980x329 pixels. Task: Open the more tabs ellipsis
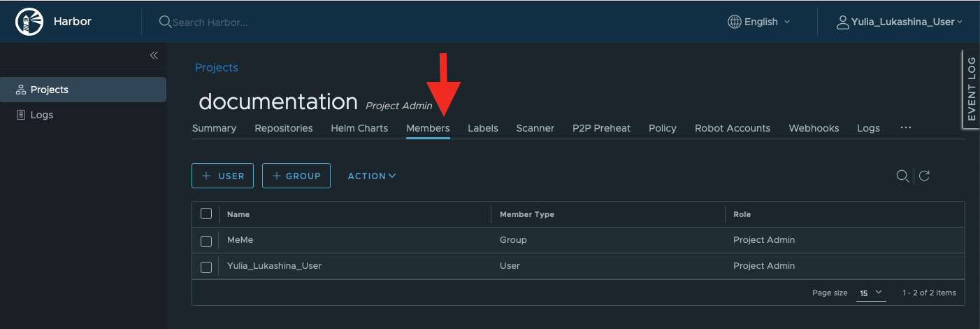pos(906,128)
